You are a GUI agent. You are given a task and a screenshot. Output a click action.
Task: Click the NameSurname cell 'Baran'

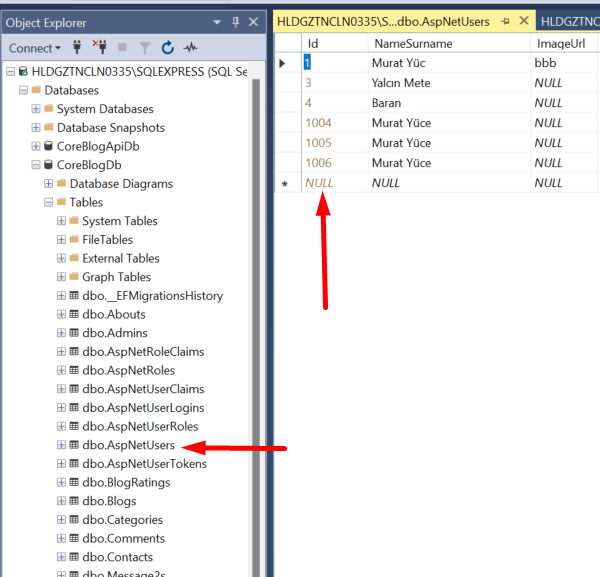(449, 103)
